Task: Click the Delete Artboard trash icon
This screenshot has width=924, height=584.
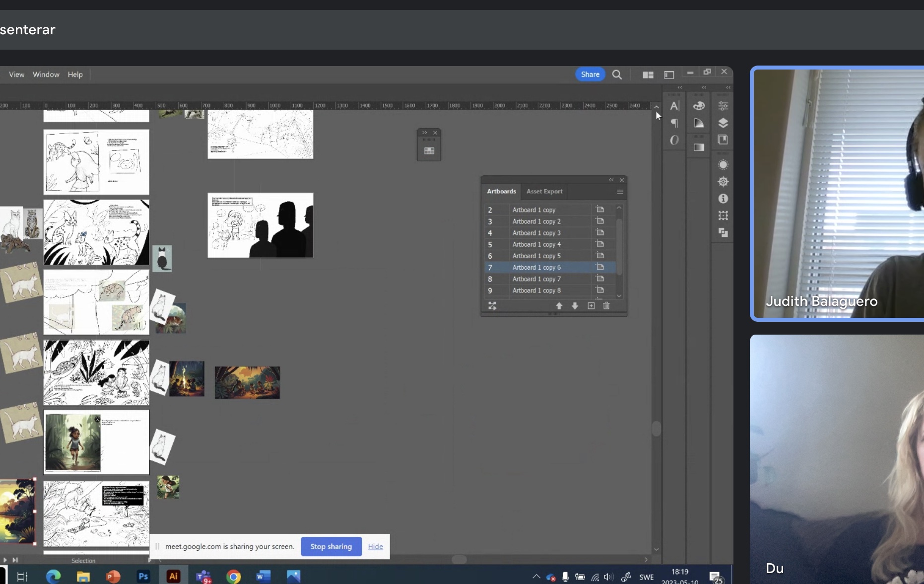Action: [x=606, y=306]
